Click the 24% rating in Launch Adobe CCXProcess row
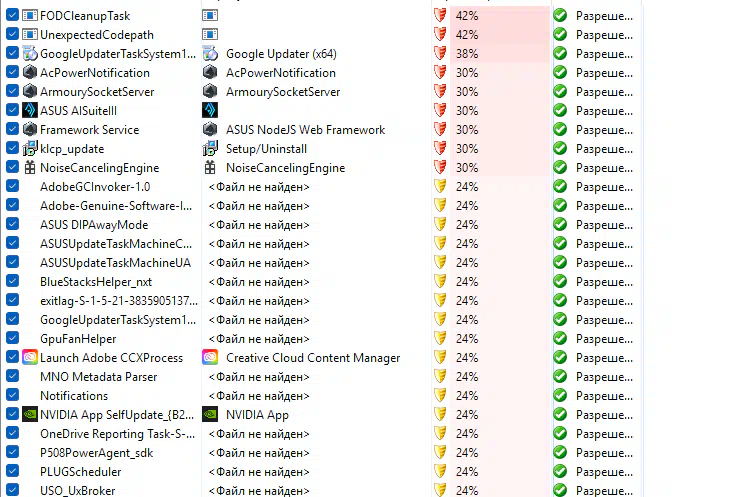 [467, 358]
